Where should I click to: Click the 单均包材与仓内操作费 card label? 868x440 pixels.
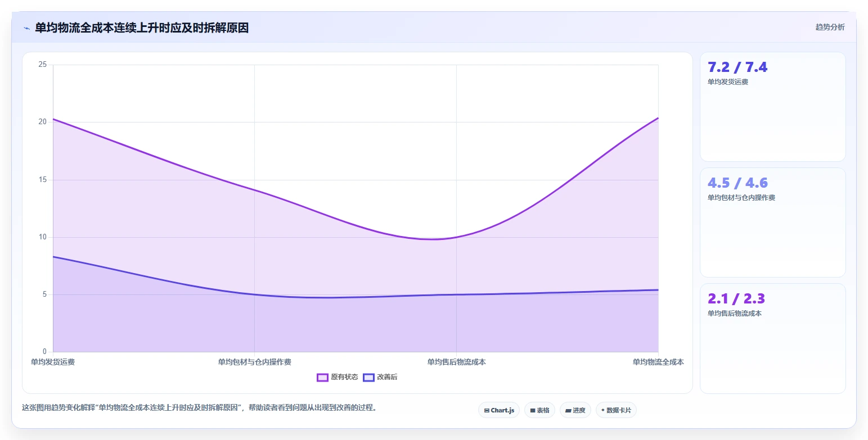coord(741,198)
